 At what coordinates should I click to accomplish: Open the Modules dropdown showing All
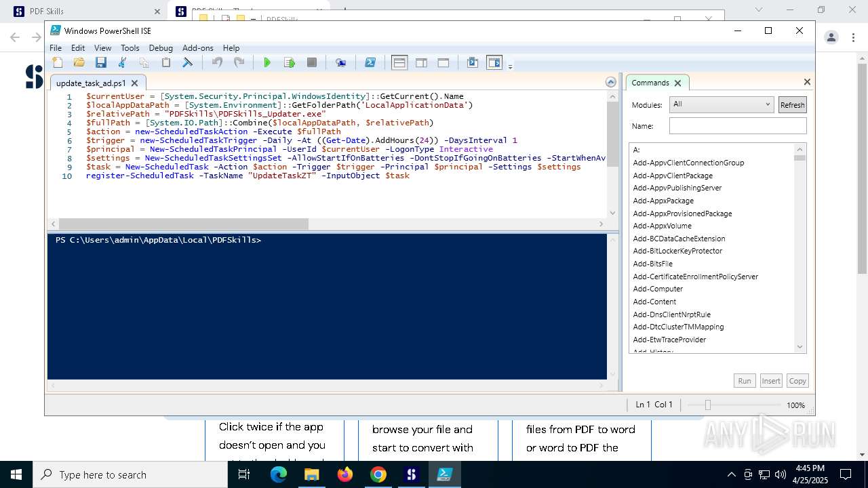tap(722, 104)
